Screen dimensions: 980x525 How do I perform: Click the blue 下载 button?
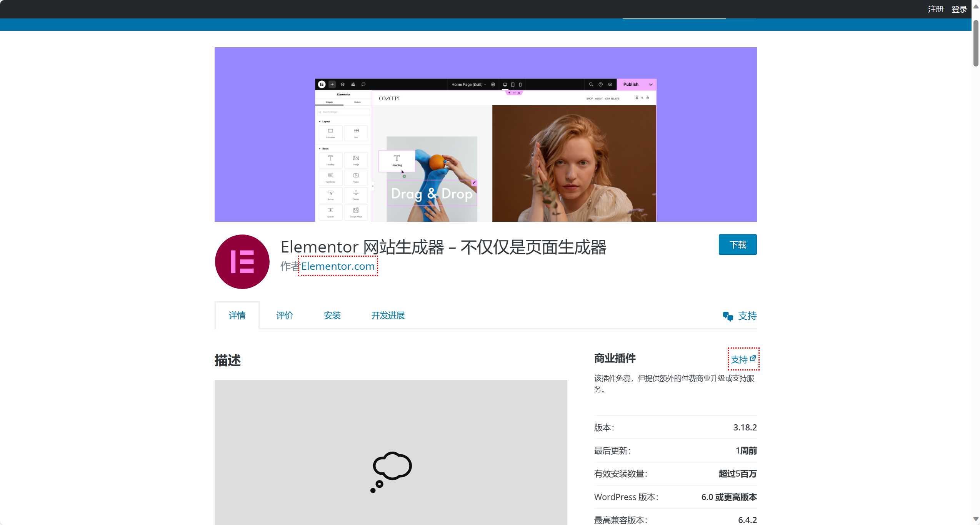tap(738, 244)
